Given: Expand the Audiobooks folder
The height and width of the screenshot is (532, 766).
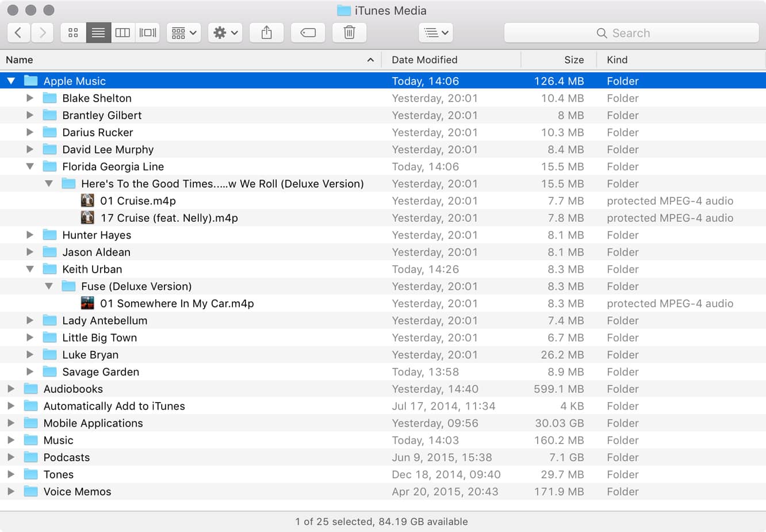Looking at the screenshot, I should [x=11, y=389].
